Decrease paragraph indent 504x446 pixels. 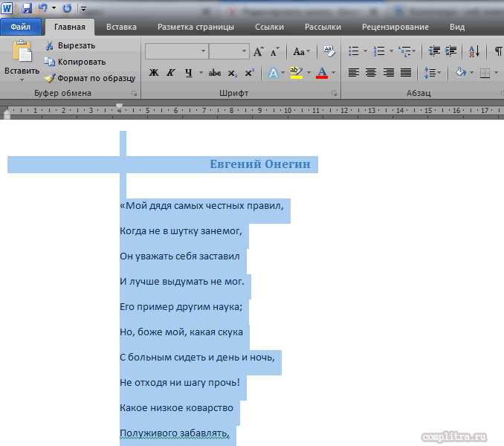click(x=434, y=51)
